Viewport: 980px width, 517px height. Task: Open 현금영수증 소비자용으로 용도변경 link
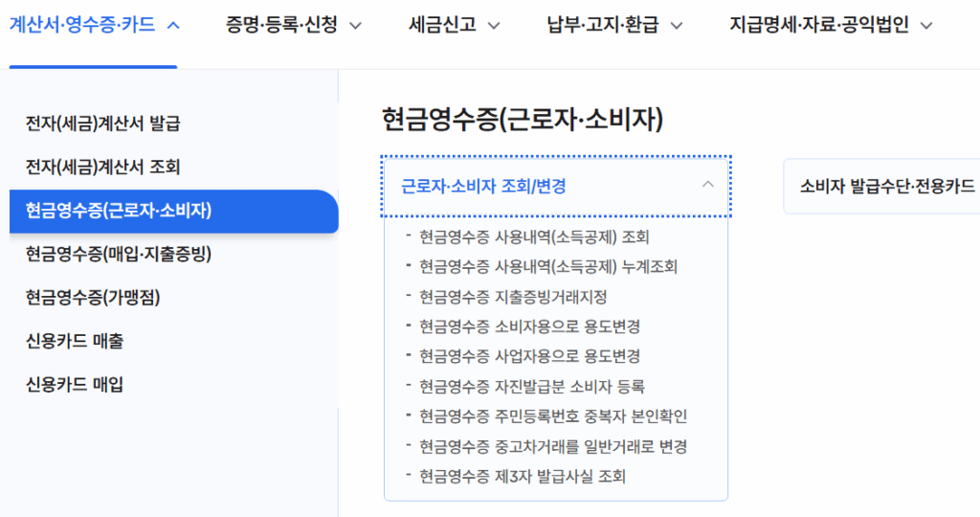(x=529, y=326)
